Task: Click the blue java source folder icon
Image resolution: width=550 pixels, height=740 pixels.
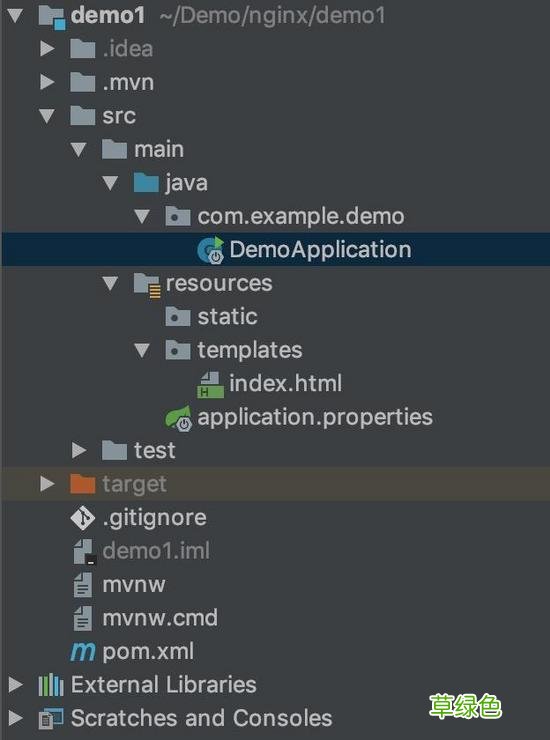Action: pos(146,183)
